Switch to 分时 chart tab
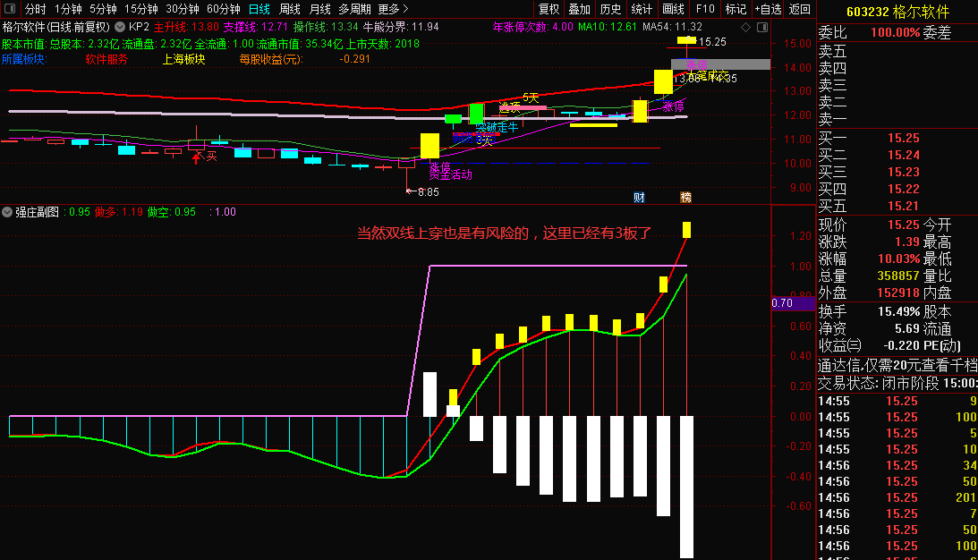 (36, 9)
